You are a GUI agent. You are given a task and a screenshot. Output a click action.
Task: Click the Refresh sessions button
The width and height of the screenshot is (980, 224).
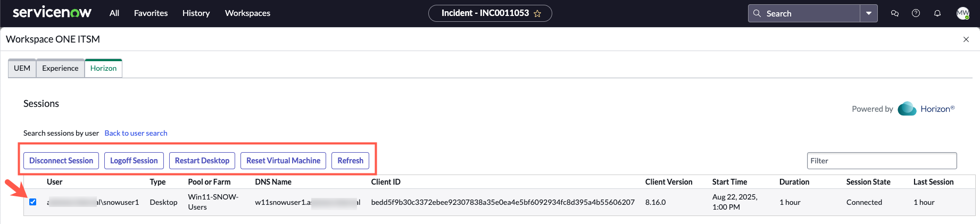(x=350, y=161)
